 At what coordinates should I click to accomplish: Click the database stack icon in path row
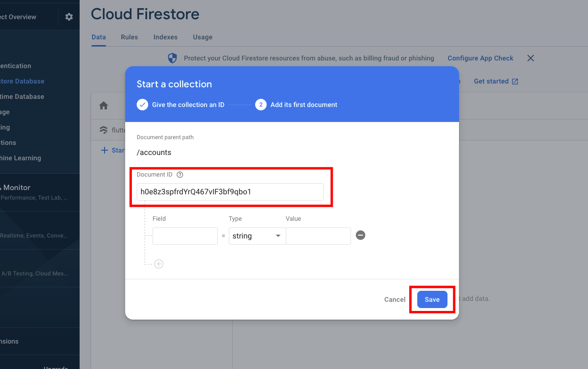coord(104,130)
